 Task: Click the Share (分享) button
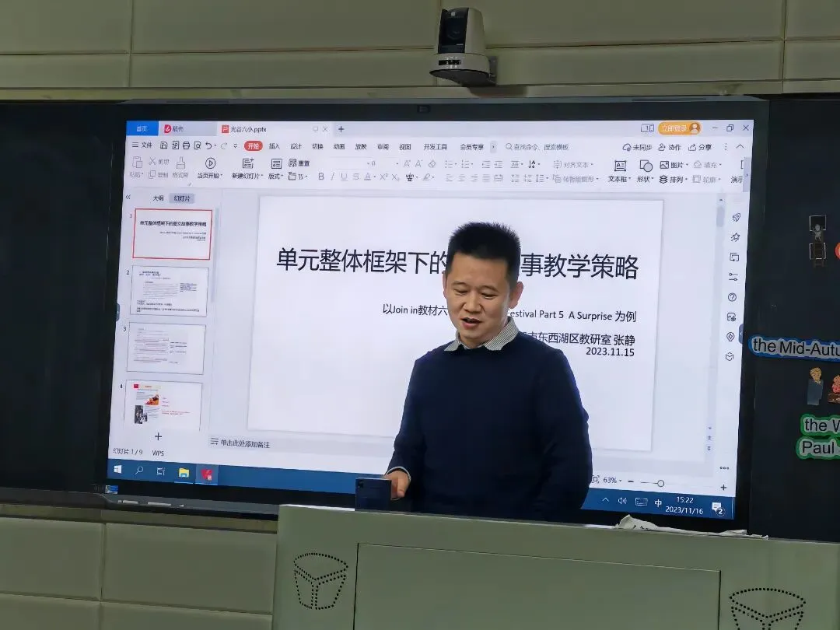(700, 147)
